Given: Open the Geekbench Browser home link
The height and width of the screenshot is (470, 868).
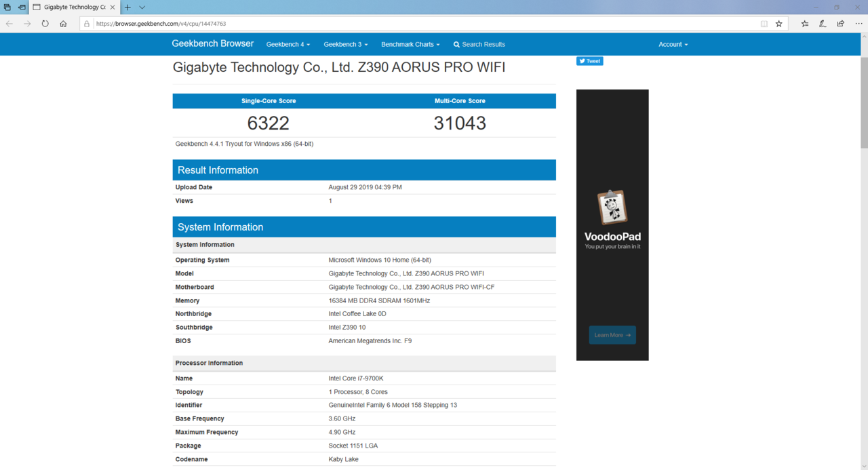Looking at the screenshot, I should pos(213,43).
